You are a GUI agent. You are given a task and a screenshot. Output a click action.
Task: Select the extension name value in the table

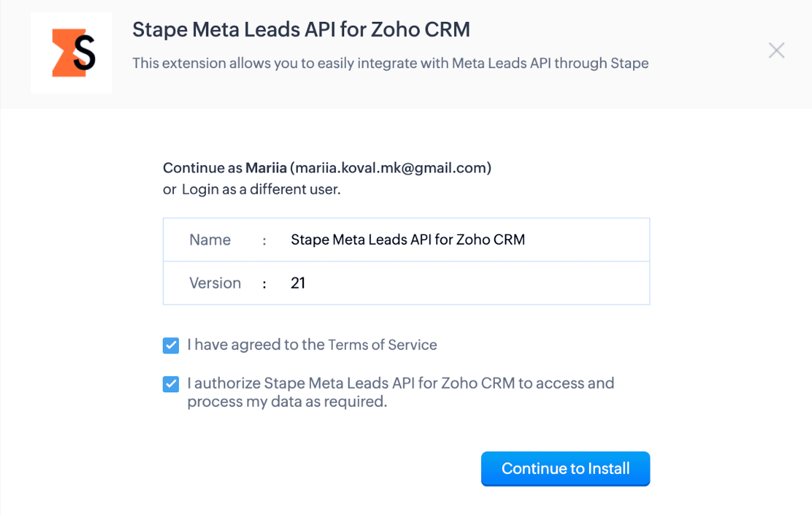pos(408,240)
